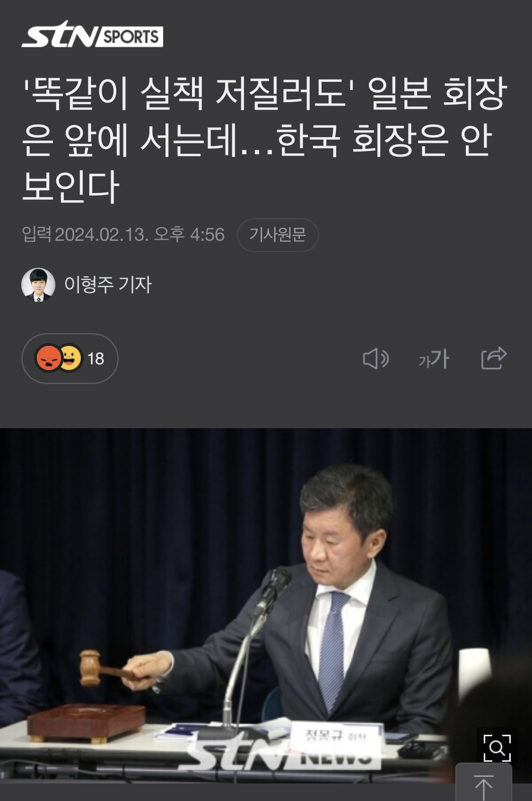Enlarge photo with the magnifier icon
Screen dimensions: 532x801
pos(497,748)
